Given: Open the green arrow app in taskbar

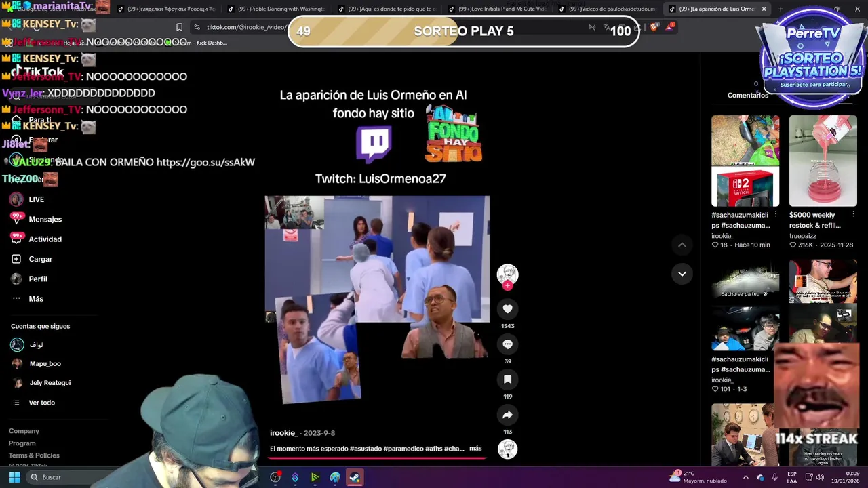Looking at the screenshot, I should point(315,477).
